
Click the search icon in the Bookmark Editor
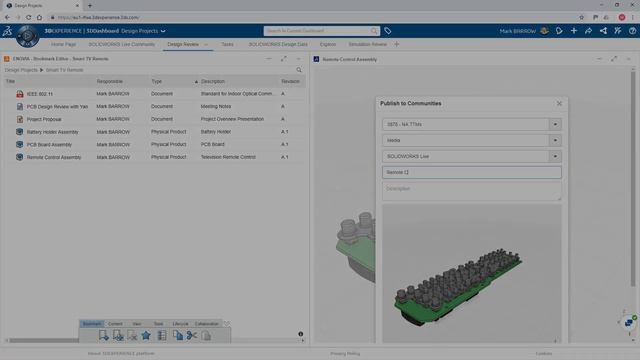(299, 70)
